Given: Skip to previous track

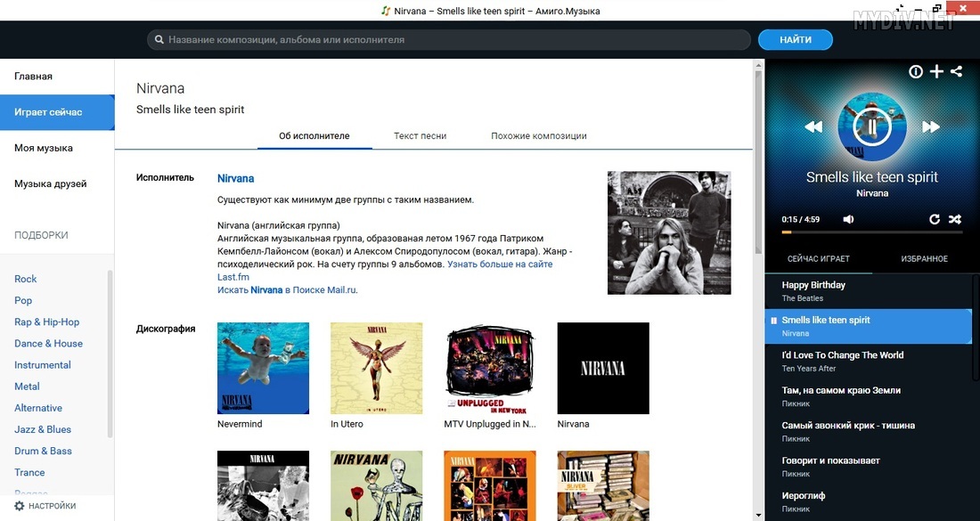Looking at the screenshot, I should point(813,126).
